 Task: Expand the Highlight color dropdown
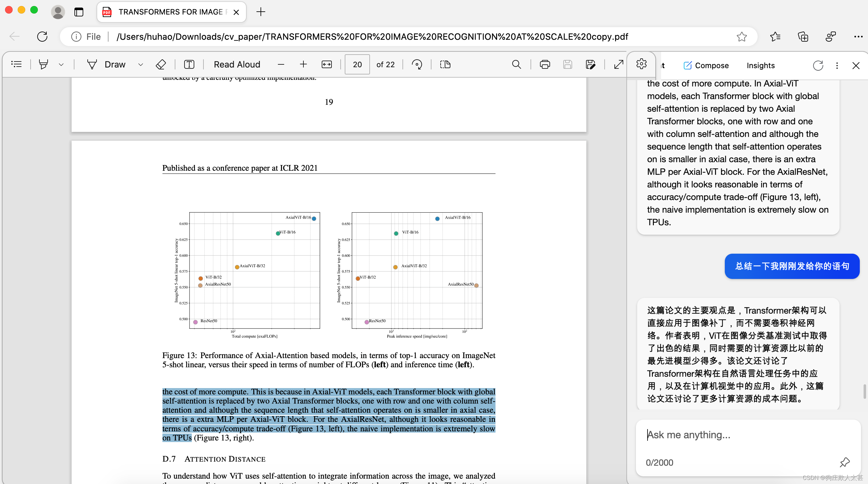click(x=61, y=64)
